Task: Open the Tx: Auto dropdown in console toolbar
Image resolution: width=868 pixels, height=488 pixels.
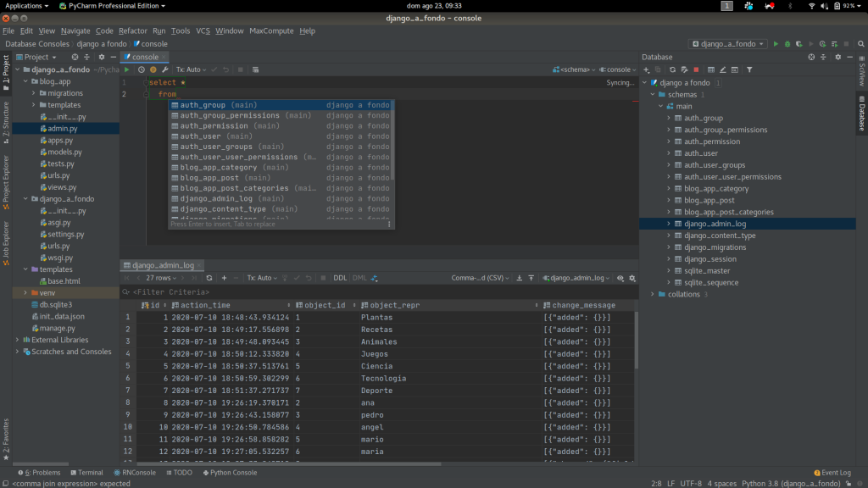Action: click(x=191, y=69)
